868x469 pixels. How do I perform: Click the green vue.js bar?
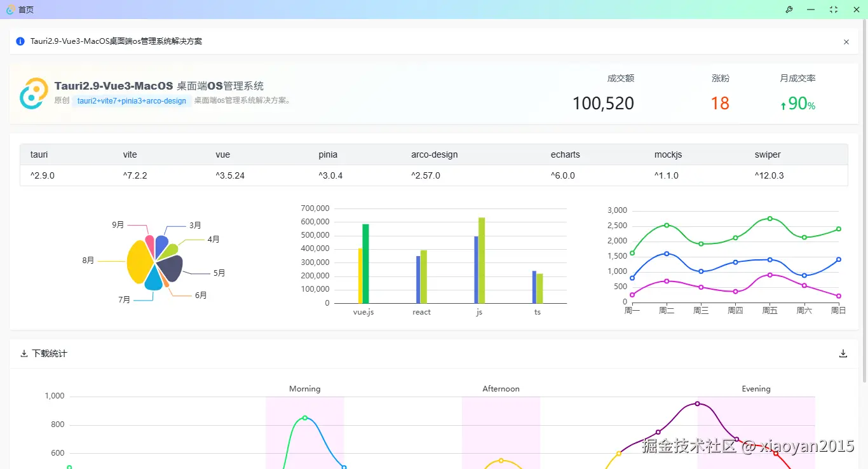[x=365, y=264]
